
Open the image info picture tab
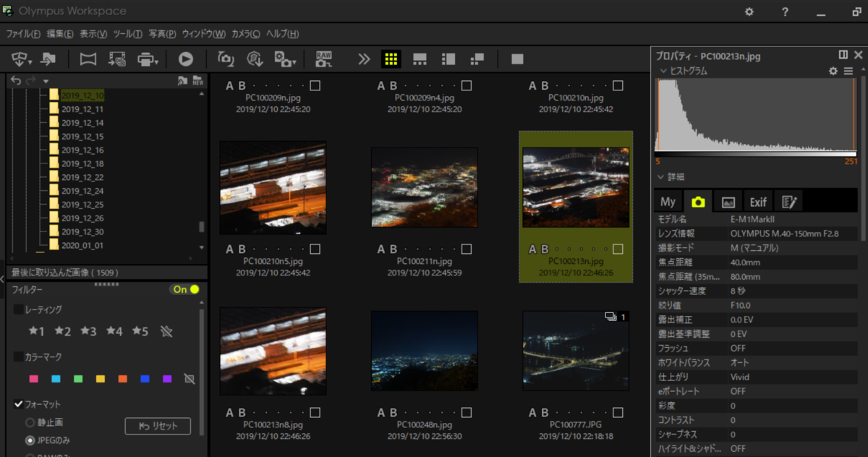pyautogui.click(x=728, y=202)
